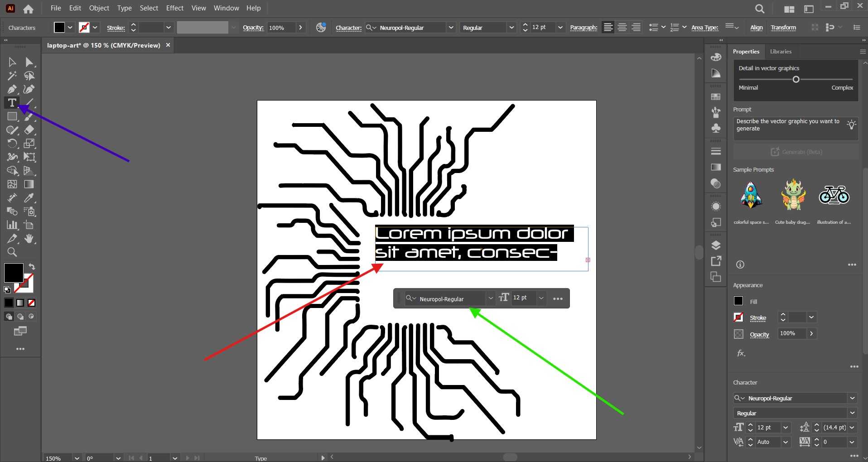Open the Type menu
Image resolution: width=868 pixels, height=462 pixels.
(124, 8)
